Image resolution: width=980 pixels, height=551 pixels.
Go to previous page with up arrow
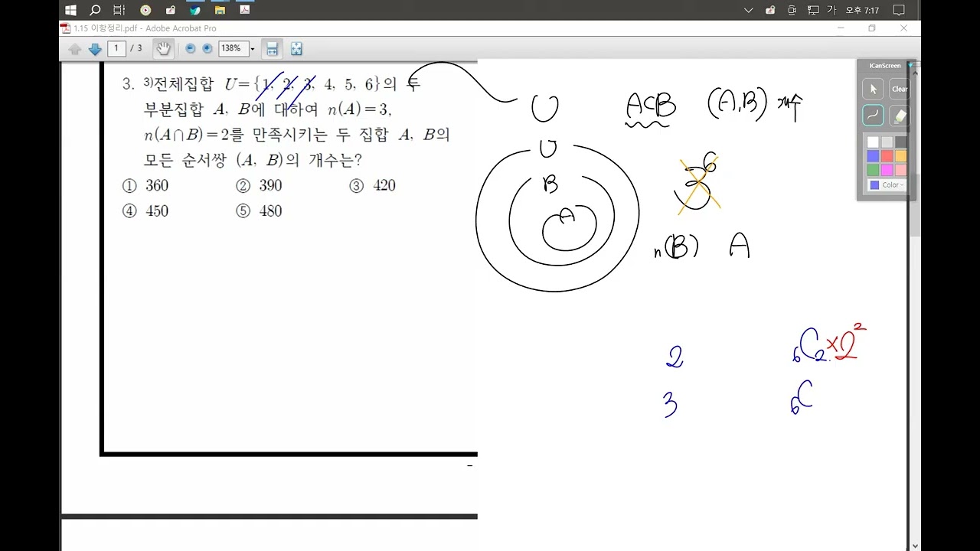pos(75,49)
